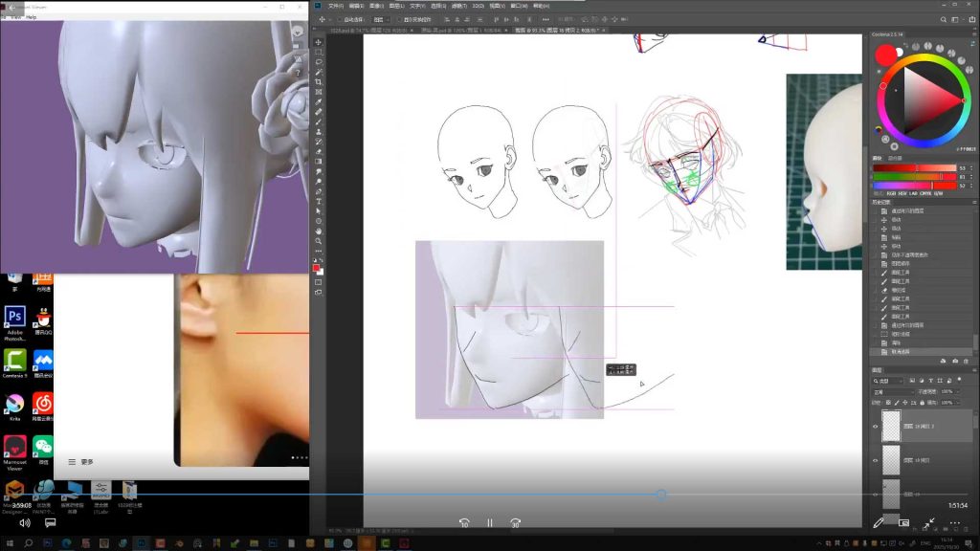
Task: Select the Hand tool
Action: point(319,231)
